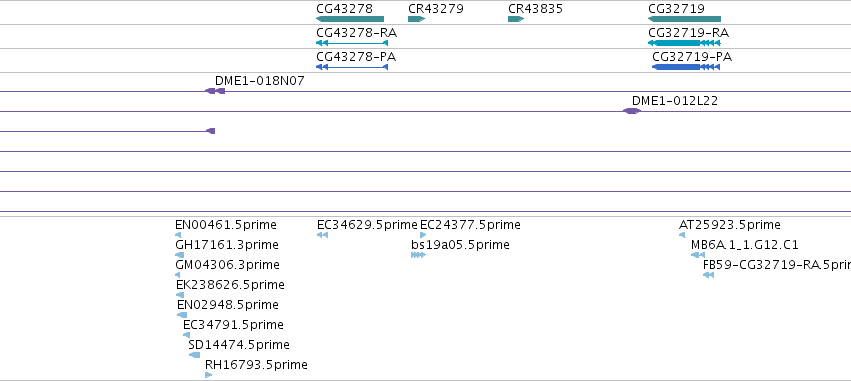Viewport: 851px width, 381px height.
Task: Select the AT25923.5prime EST label
Action: click(729, 225)
